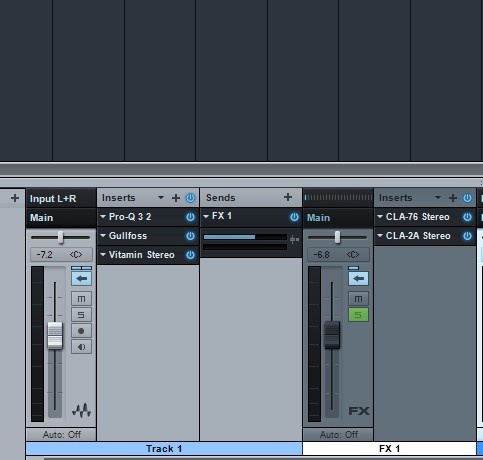
Task: Expand Pro-Q 3 2 insert menu arrow
Action: [x=103, y=217]
